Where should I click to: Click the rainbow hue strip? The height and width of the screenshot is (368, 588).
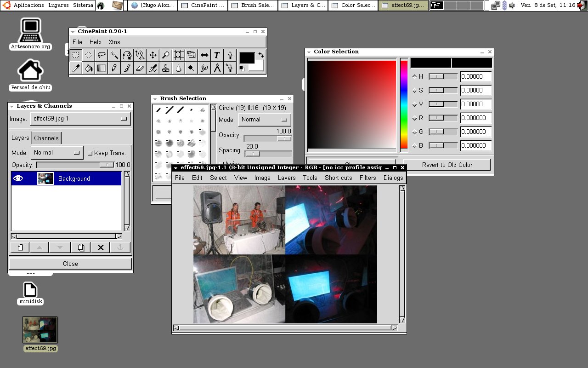click(x=404, y=104)
